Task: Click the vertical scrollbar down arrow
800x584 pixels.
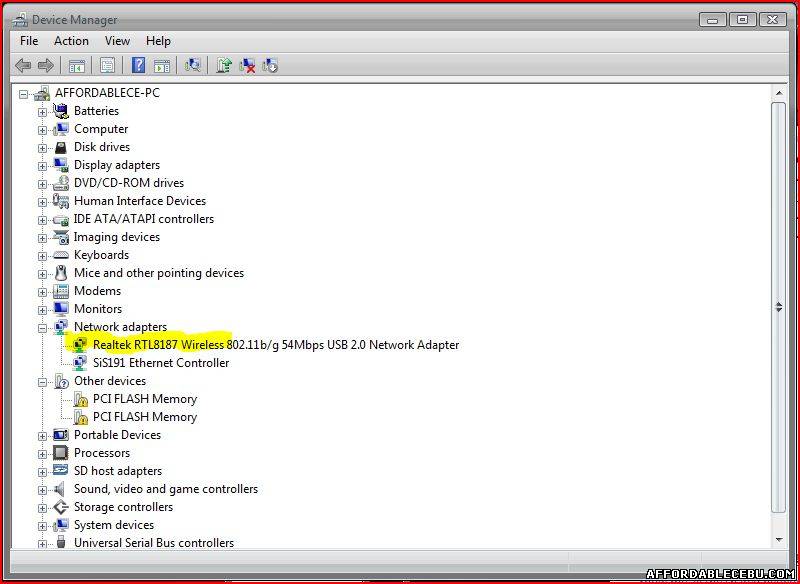Action: coord(779,540)
